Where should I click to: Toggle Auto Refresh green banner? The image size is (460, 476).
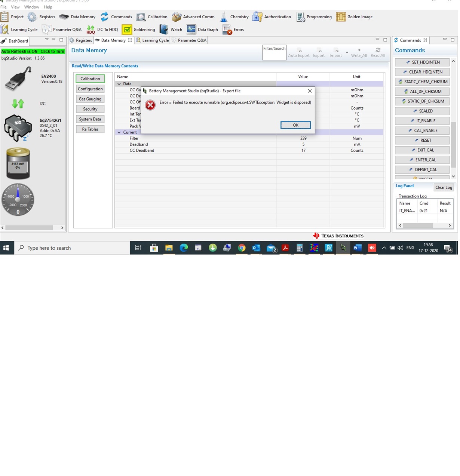[33, 51]
